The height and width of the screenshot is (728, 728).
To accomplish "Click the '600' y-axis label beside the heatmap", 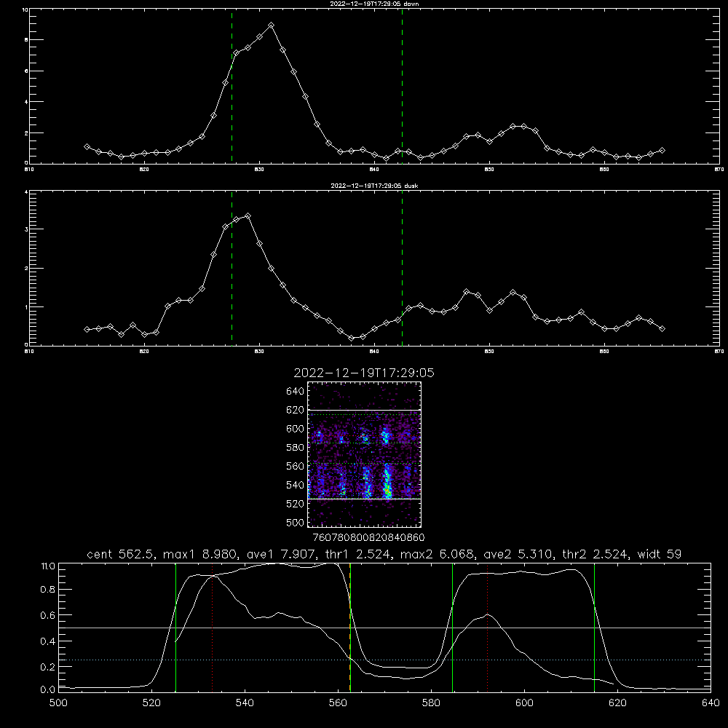I will (295, 429).
